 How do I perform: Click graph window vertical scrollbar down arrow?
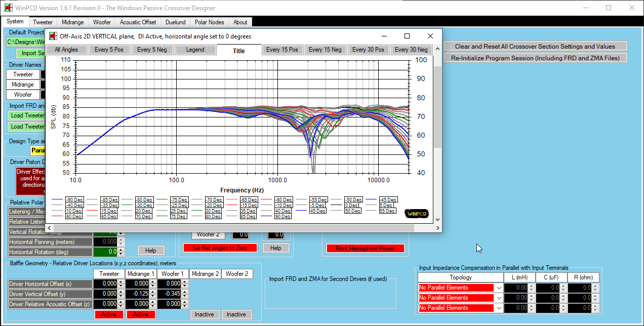[437, 220]
